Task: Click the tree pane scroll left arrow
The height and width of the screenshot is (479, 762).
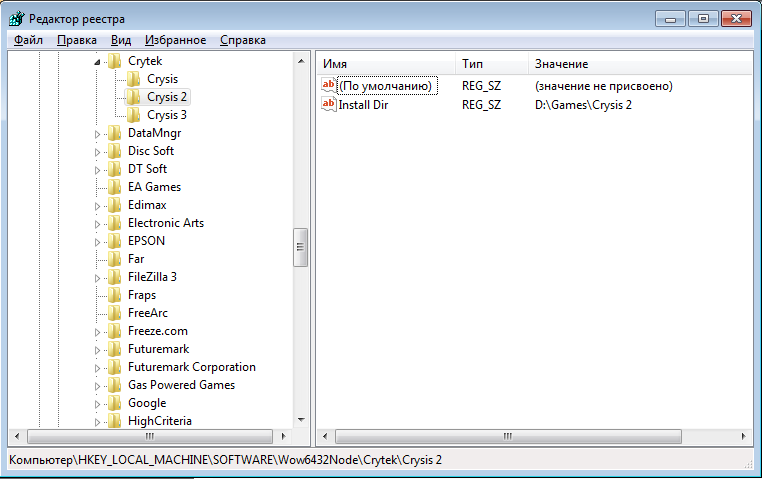Action: pos(17,436)
